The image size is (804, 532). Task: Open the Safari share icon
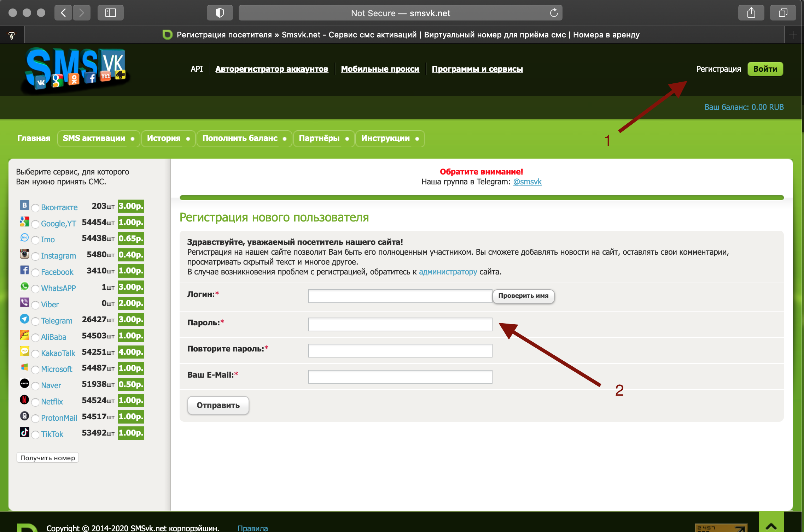coord(751,13)
